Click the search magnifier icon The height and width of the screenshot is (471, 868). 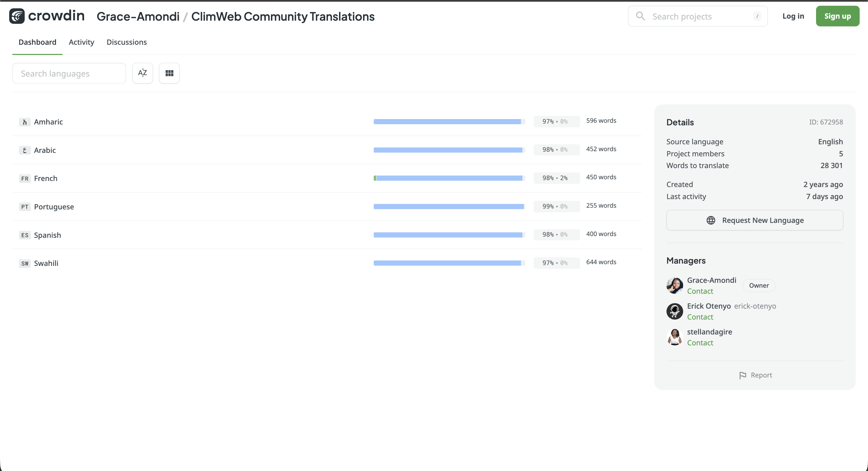click(x=640, y=16)
